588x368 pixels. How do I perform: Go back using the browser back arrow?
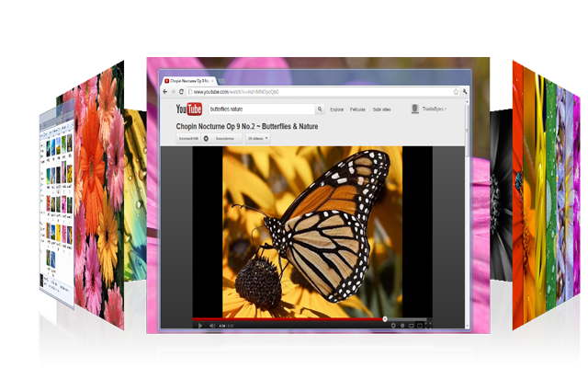(165, 92)
